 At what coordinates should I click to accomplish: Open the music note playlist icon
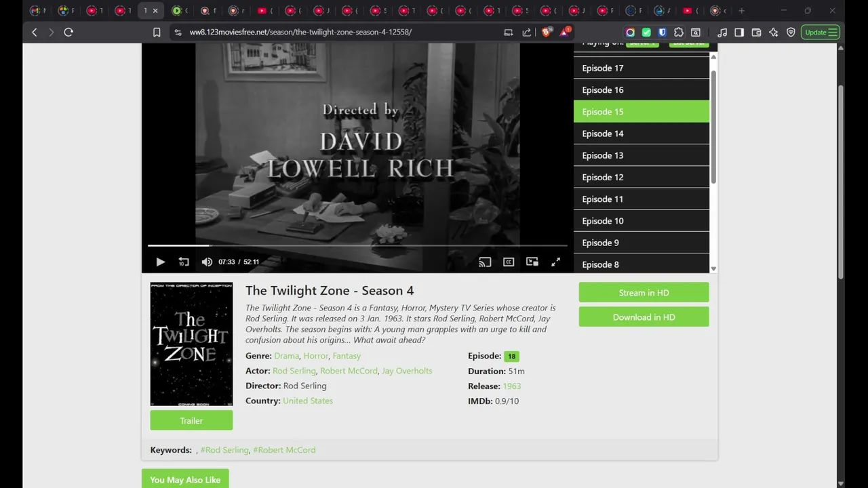click(722, 32)
